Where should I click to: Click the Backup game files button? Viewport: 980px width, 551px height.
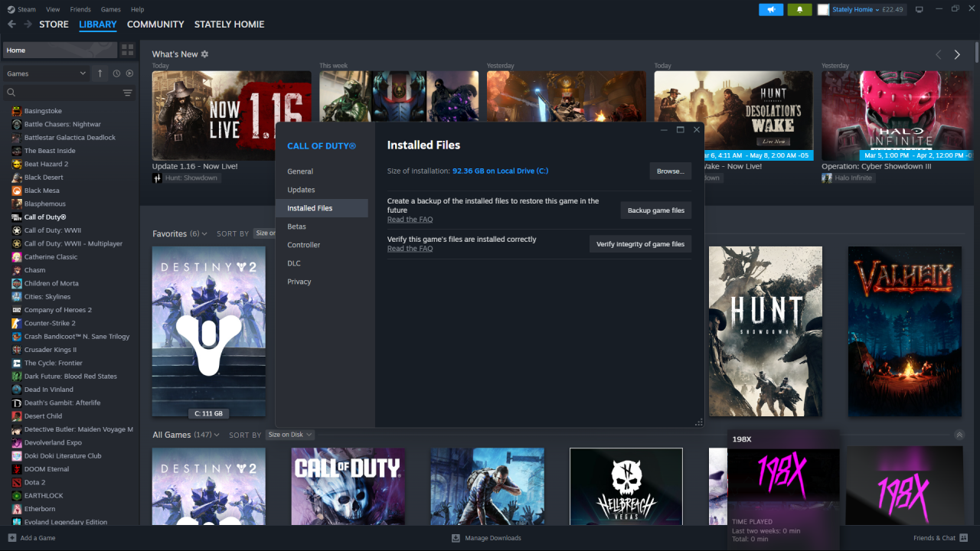(x=655, y=210)
